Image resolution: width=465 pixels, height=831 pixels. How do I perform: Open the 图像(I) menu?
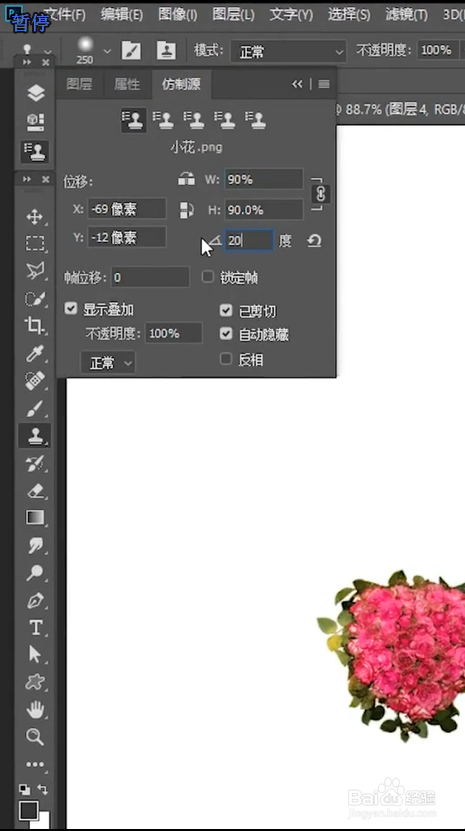coord(178,15)
